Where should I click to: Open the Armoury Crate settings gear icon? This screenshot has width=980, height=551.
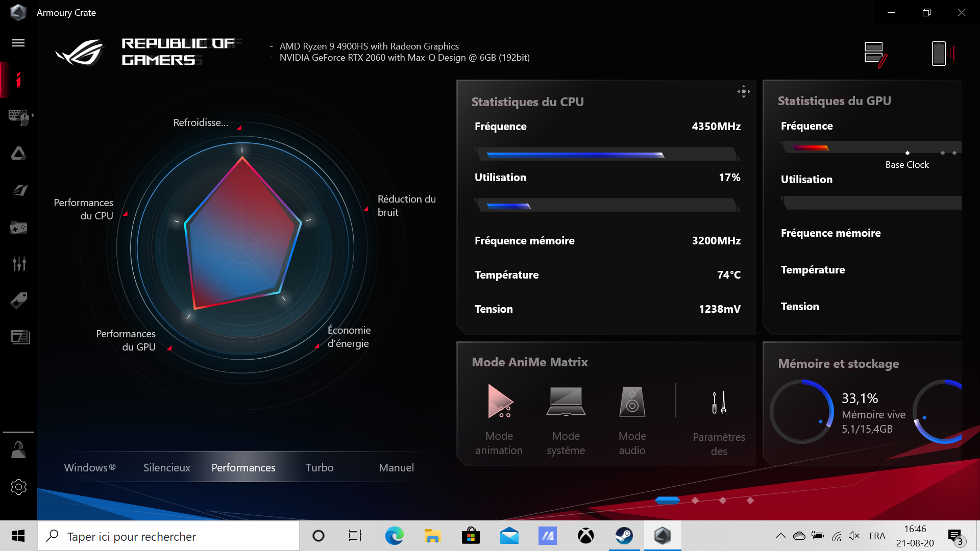pos(18,487)
